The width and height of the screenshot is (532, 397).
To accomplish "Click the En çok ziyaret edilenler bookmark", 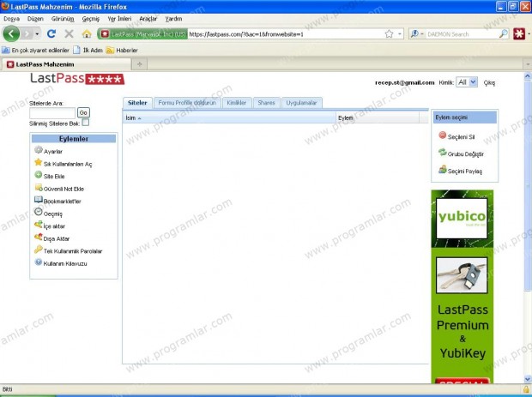I will [36, 51].
